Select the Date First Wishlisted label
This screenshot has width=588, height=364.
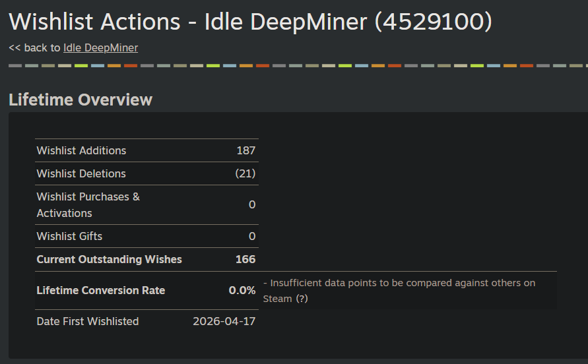coord(88,322)
